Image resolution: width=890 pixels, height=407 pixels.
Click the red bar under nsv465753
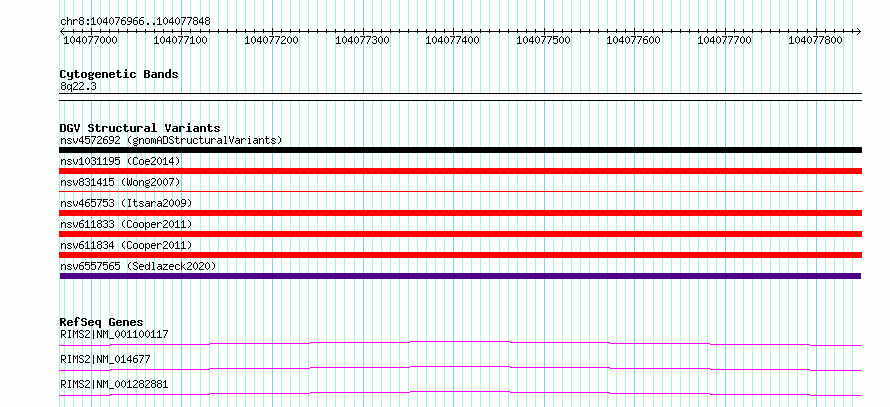[460, 213]
